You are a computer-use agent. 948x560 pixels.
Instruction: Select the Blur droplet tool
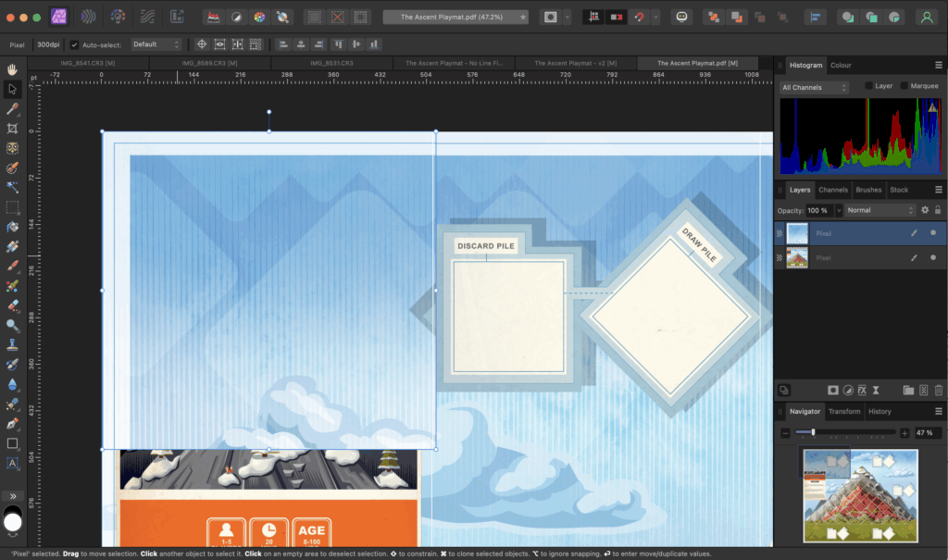pos(12,384)
